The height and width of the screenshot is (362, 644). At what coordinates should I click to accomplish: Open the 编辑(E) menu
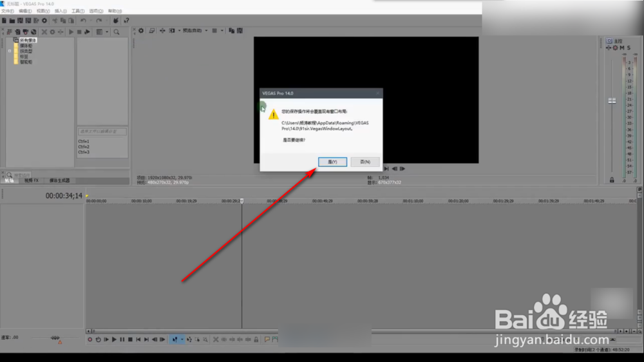[x=25, y=11]
